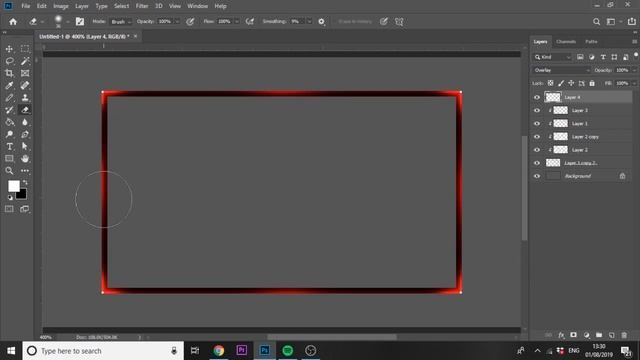Reset default foreground and background colors

[10, 198]
